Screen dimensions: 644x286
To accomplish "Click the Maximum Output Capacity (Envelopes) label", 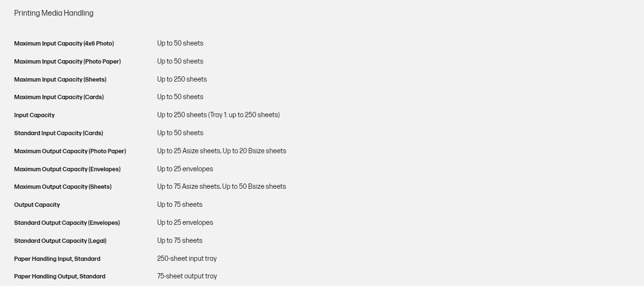I will point(67,169).
